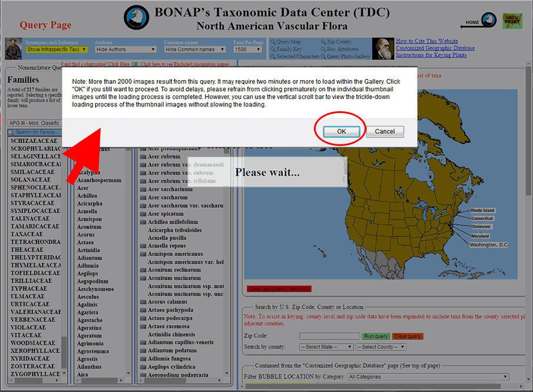Image resolution: width=533 pixels, height=392 pixels.
Task: Click the red Clear geographic selection button
Action: click(x=279, y=288)
